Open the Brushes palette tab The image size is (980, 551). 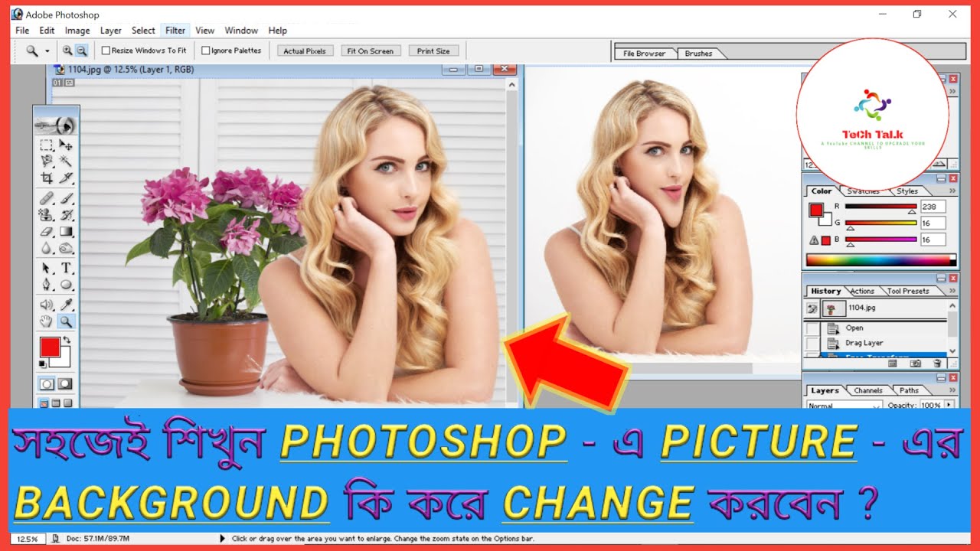tap(698, 54)
